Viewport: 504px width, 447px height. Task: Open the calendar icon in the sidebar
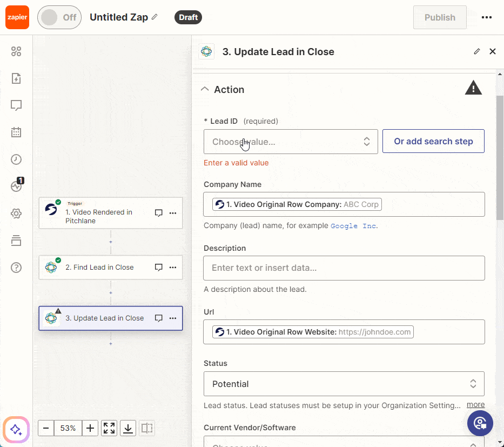click(x=16, y=132)
